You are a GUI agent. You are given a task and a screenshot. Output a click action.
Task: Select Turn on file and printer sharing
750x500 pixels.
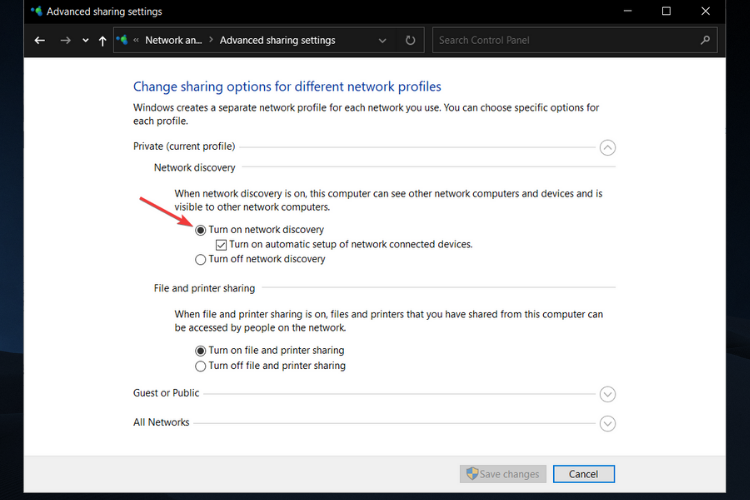click(x=200, y=351)
